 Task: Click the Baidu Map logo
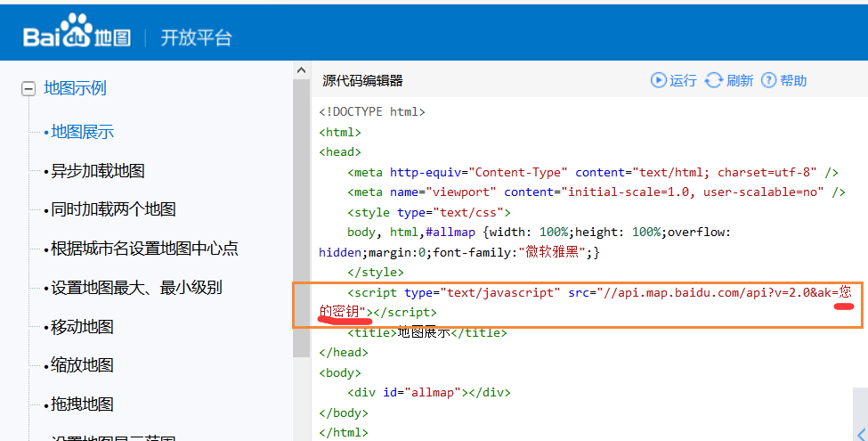tap(77, 31)
